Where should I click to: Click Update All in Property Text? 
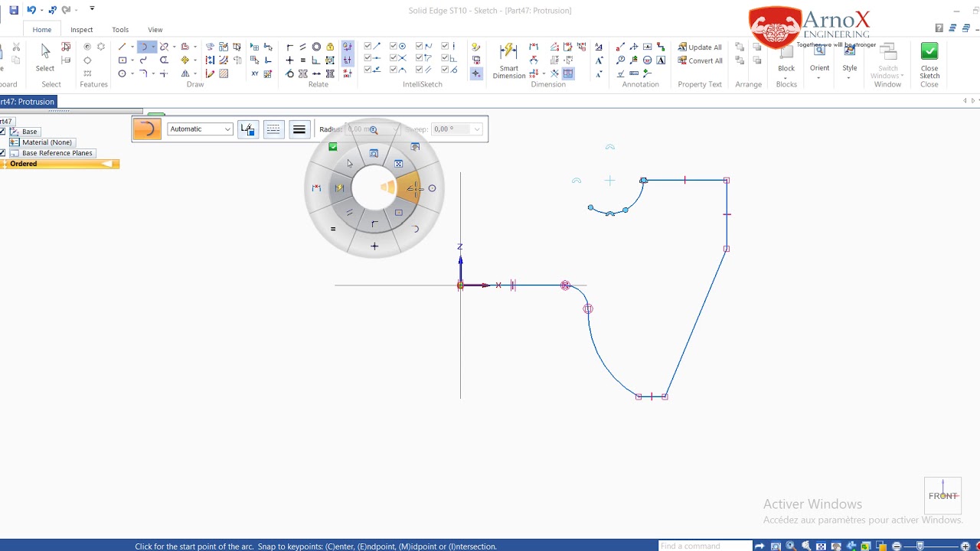coord(700,47)
